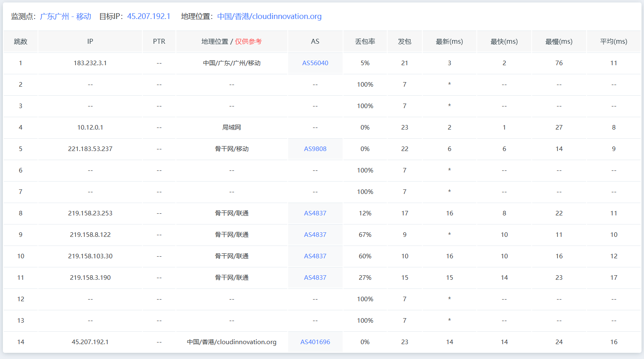The width and height of the screenshot is (644, 359).
Task: Select the 219.158.103.30 IP cell
Action: pos(90,256)
